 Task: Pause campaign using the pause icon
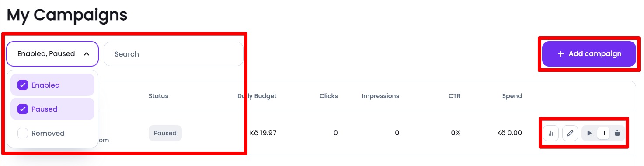click(603, 133)
